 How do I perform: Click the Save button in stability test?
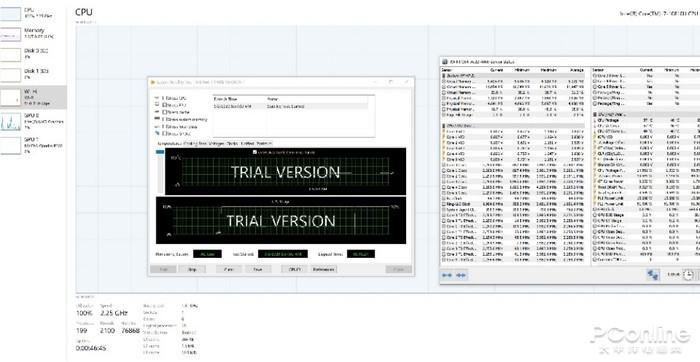(258, 269)
